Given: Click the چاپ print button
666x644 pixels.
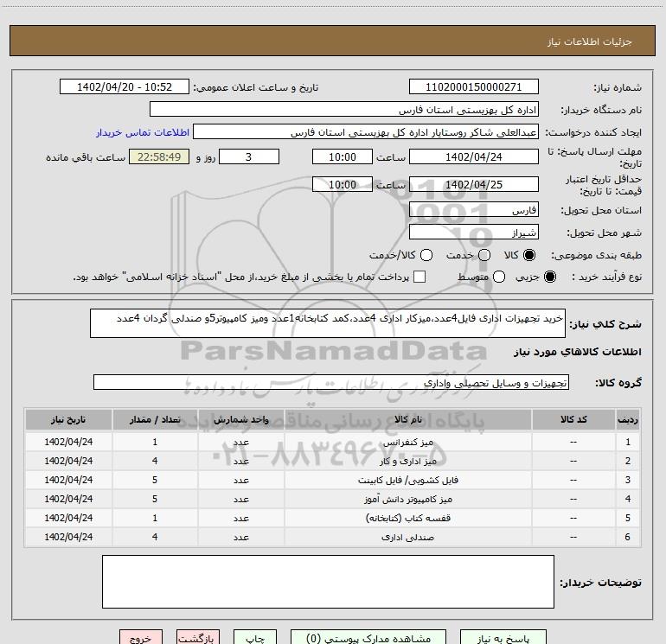Looking at the screenshot, I should pyautogui.click(x=255, y=638).
